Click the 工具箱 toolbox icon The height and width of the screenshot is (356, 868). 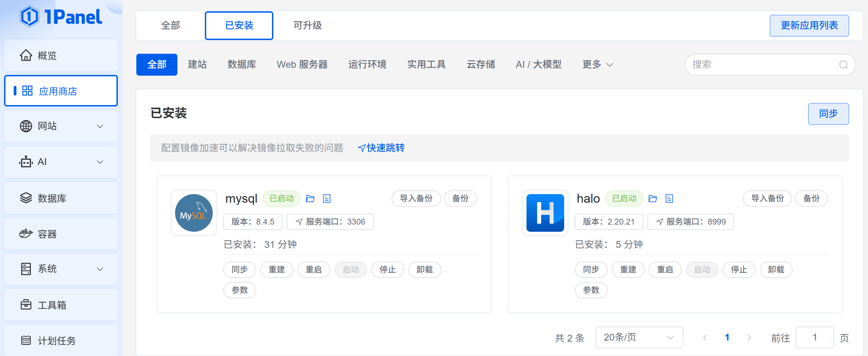tap(26, 304)
